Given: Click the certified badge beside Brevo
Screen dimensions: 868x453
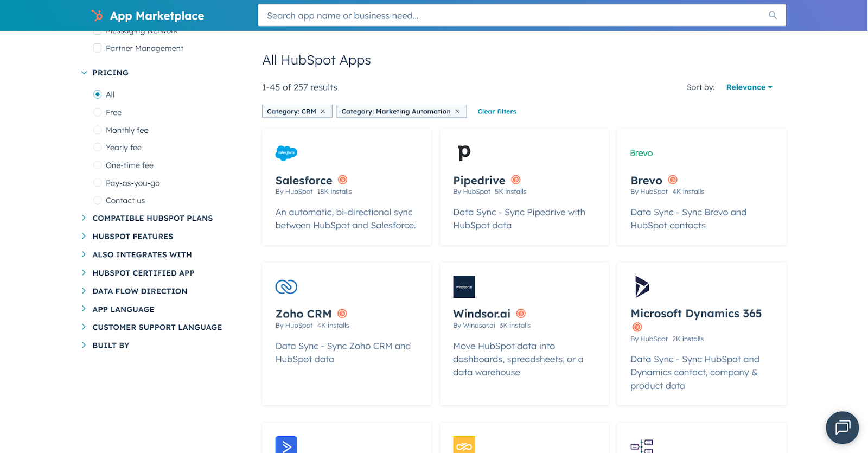Looking at the screenshot, I should 673,180.
